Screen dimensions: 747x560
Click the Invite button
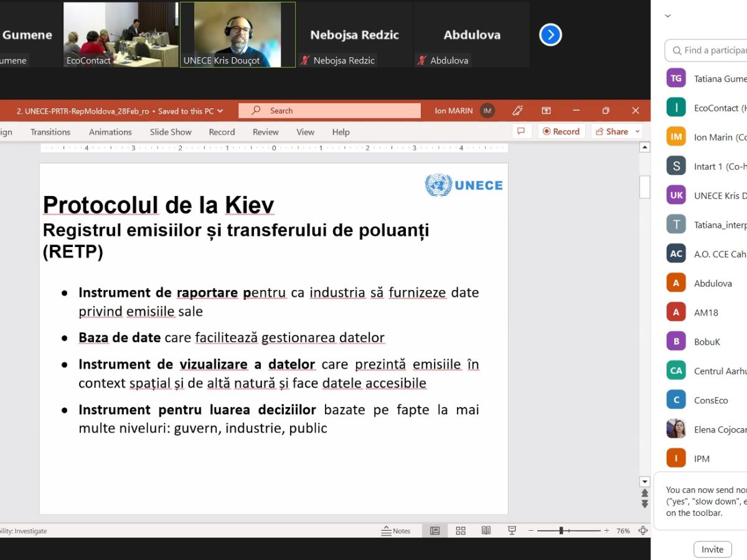(712, 549)
